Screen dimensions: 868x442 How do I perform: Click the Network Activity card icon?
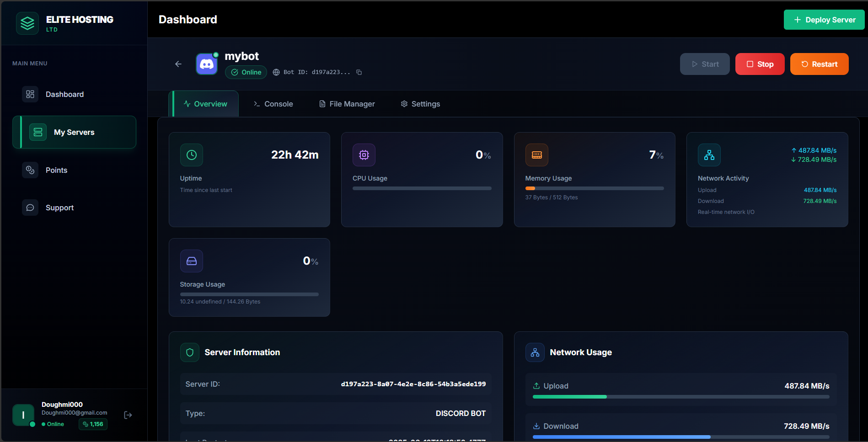click(709, 155)
